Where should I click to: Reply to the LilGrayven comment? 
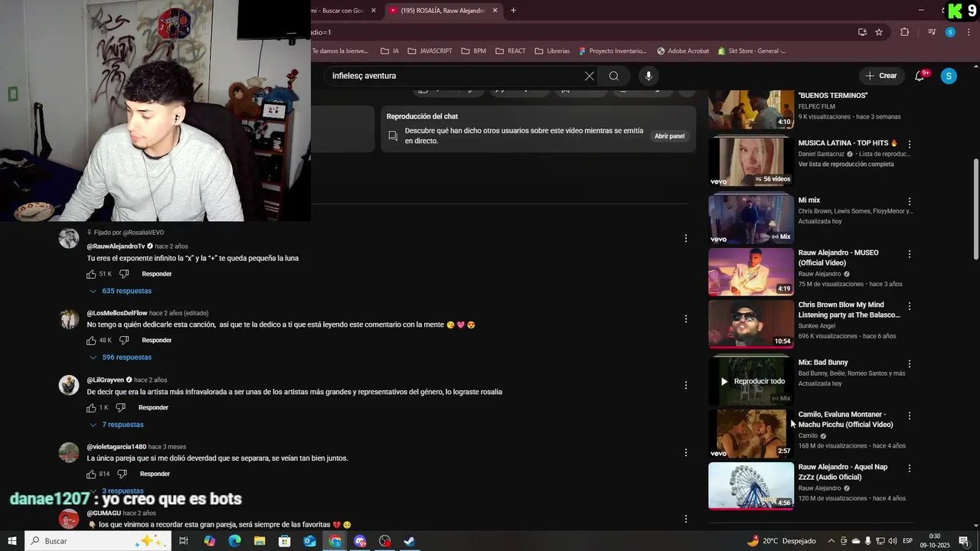pos(153,408)
